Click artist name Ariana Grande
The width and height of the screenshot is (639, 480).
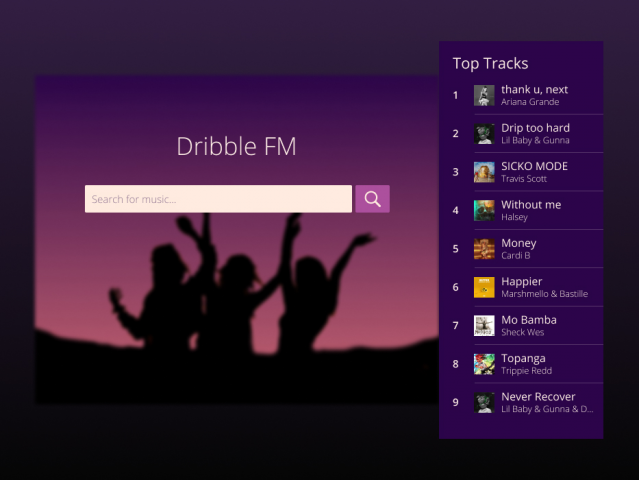click(x=530, y=102)
